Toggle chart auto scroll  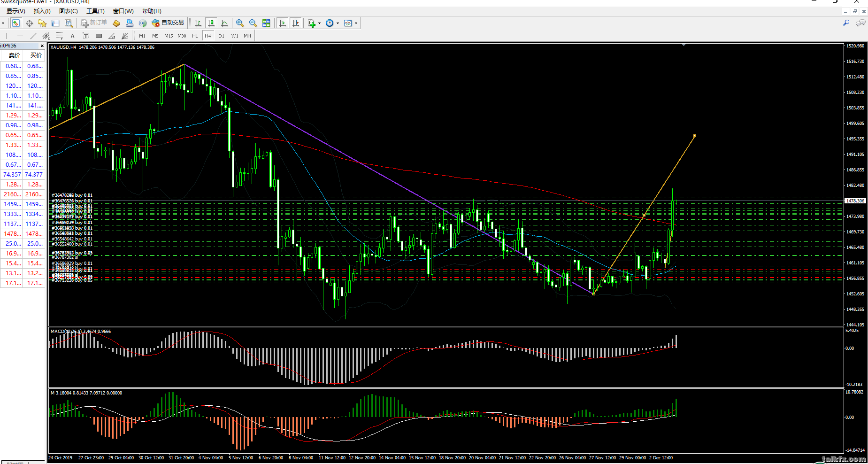point(283,23)
